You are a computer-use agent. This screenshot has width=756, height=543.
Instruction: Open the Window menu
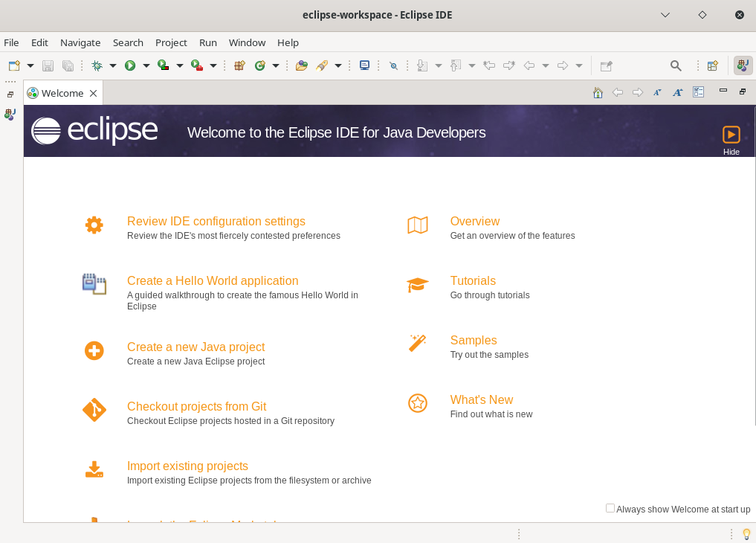[x=247, y=42]
